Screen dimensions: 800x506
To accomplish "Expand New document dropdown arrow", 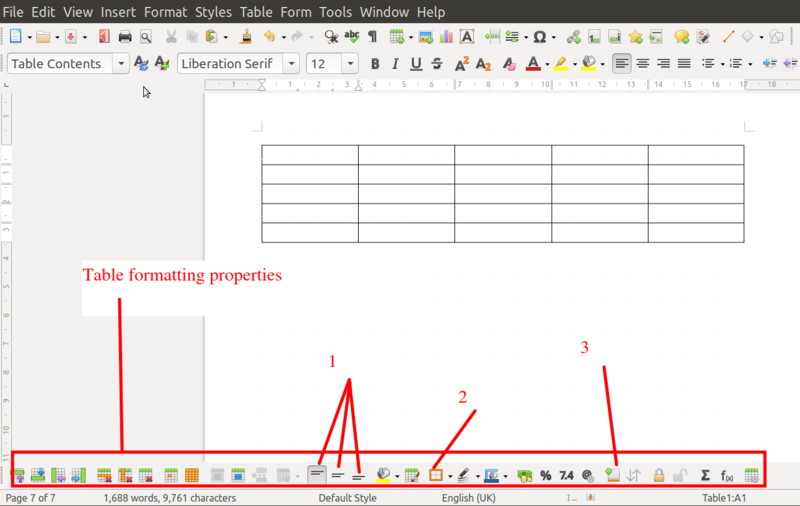I will [x=29, y=37].
